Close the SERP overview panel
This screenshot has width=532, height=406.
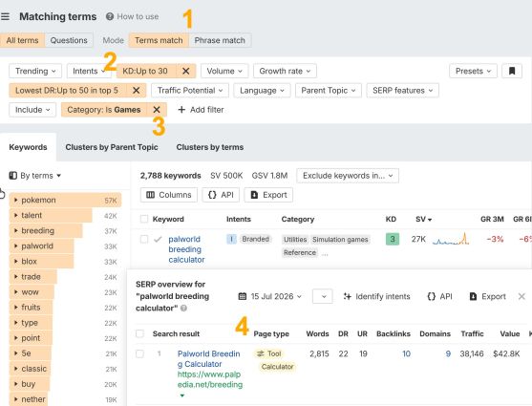[x=521, y=296]
